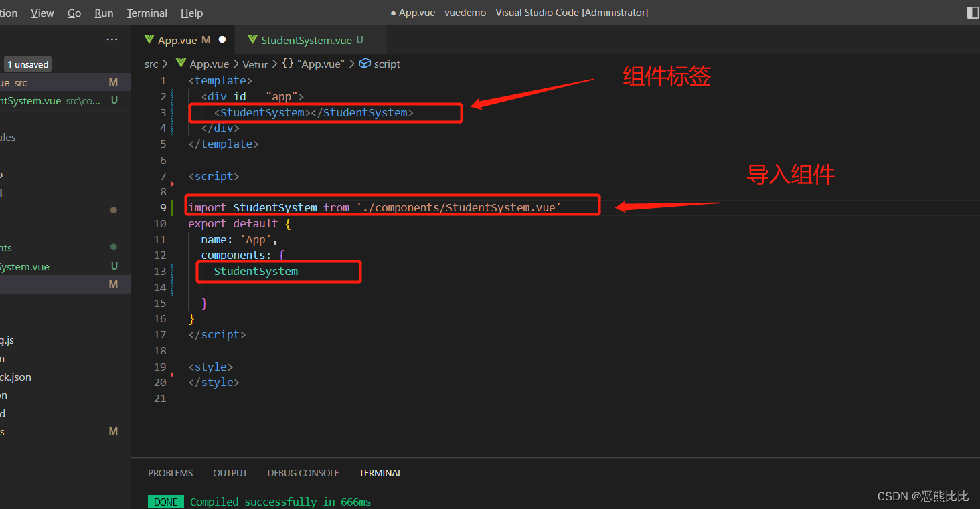The height and width of the screenshot is (509, 980).
Task: Open the 'src\co...' StudentSystem.vue open editor row
Action: click(x=66, y=100)
